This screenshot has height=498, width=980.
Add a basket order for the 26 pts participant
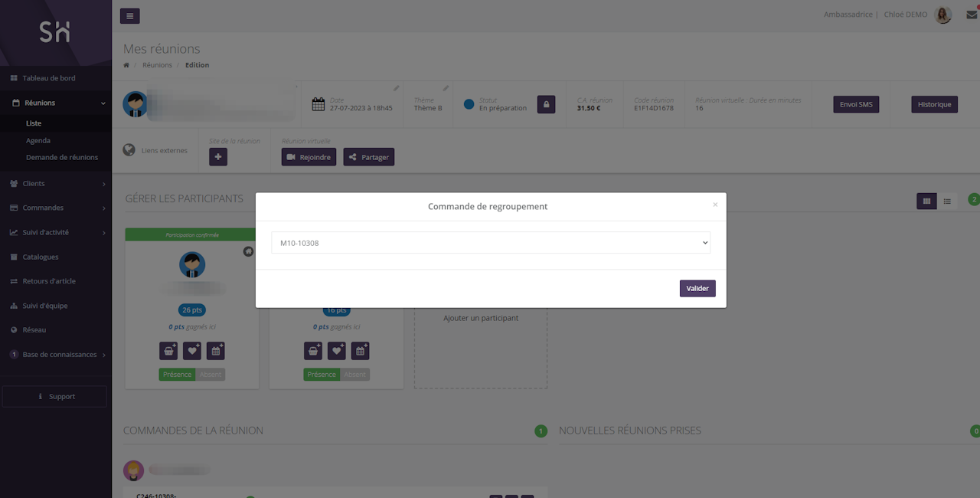coord(168,351)
